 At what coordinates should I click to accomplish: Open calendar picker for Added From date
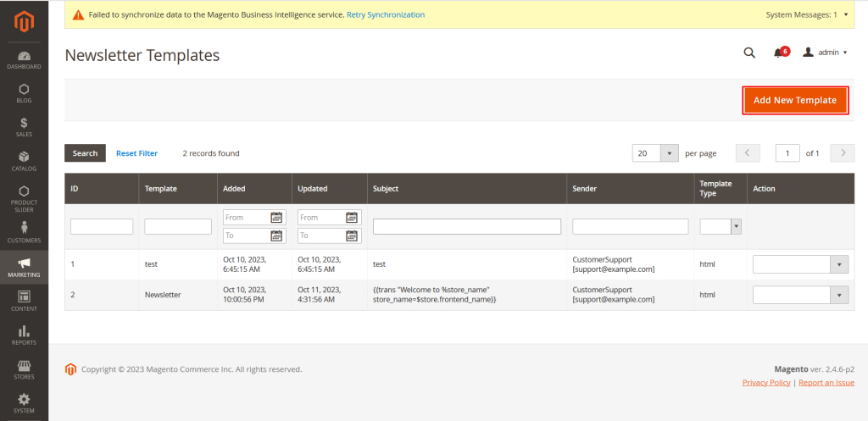[275, 218]
